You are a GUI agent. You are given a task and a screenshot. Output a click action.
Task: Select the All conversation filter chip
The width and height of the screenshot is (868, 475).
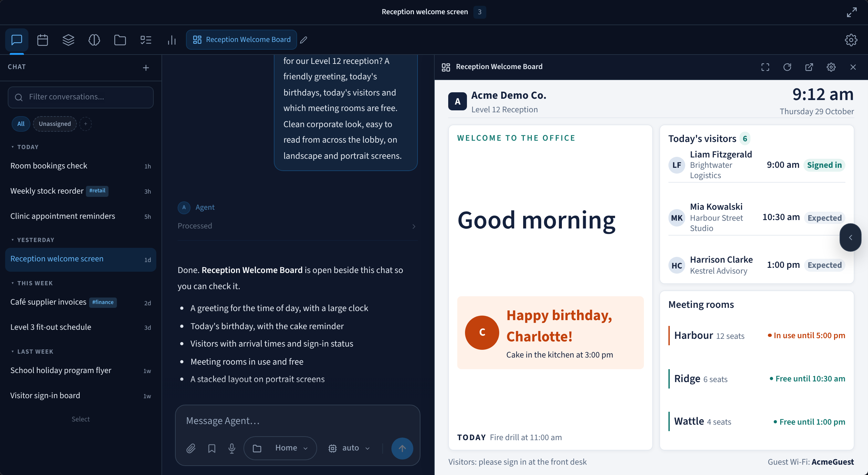point(21,124)
